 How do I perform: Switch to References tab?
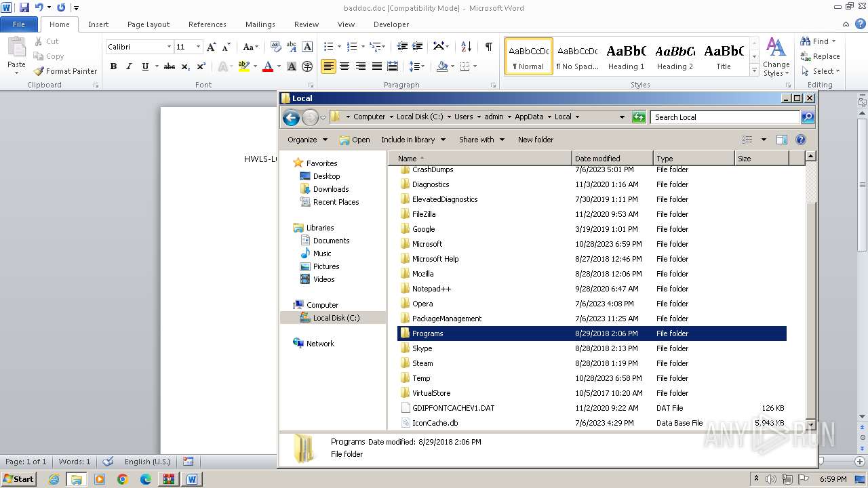[208, 24]
